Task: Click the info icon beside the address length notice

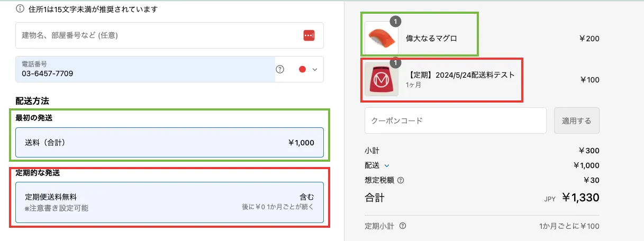Action: pyautogui.click(x=20, y=9)
